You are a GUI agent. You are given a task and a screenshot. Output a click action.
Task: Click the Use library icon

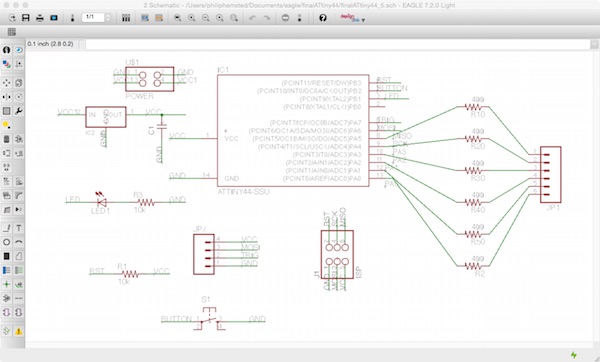(x=126, y=18)
